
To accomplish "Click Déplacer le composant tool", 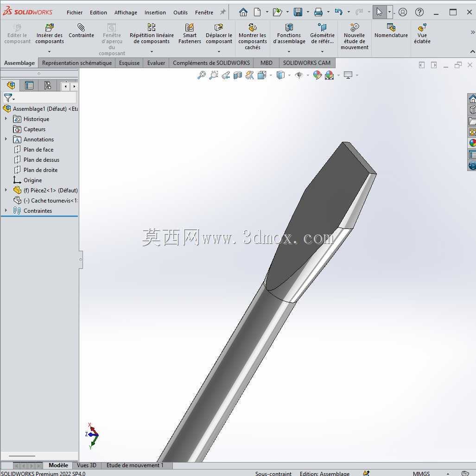I will (219, 34).
